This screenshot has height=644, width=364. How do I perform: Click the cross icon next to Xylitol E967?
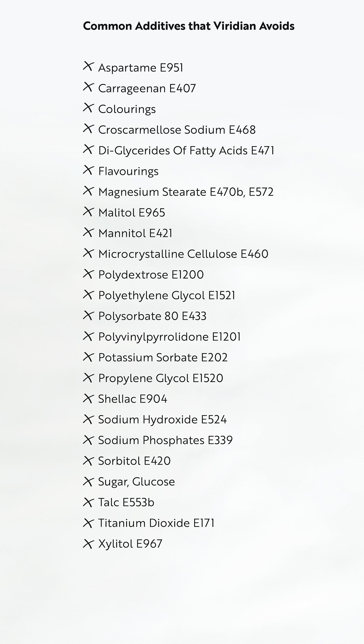88,543
